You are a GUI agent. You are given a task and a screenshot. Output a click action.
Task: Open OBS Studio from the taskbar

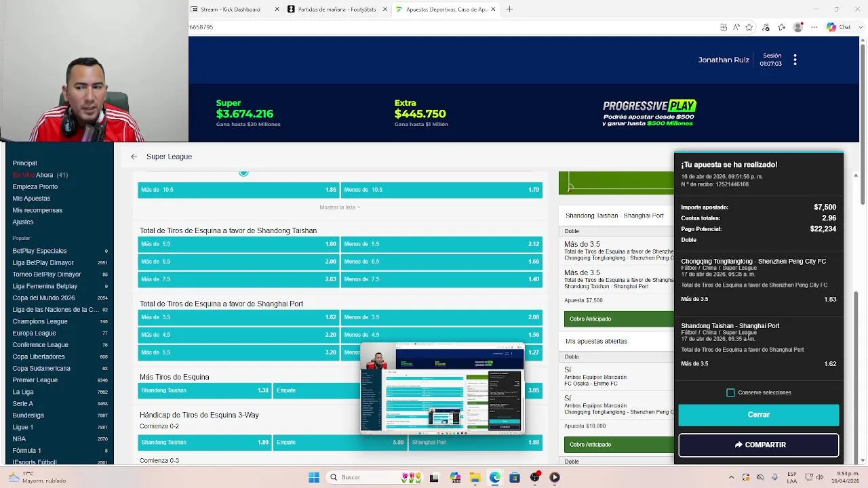point(535,477)
